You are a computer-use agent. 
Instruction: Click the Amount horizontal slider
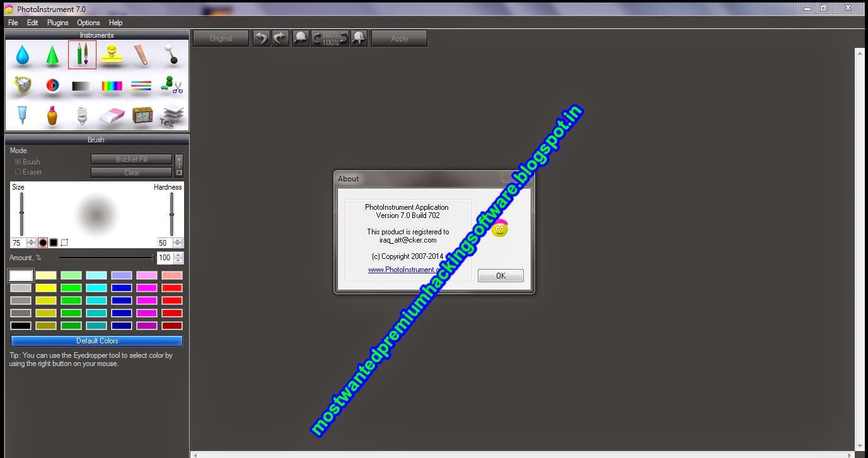tap(107, 258)
